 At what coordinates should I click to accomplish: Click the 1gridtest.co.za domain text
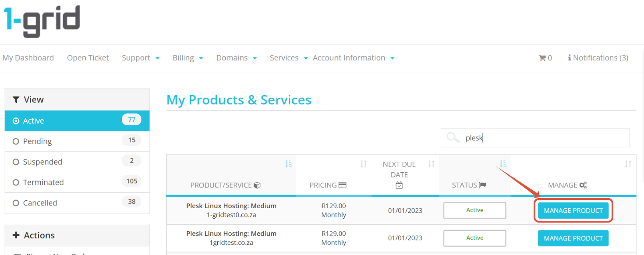click(231, 243)
